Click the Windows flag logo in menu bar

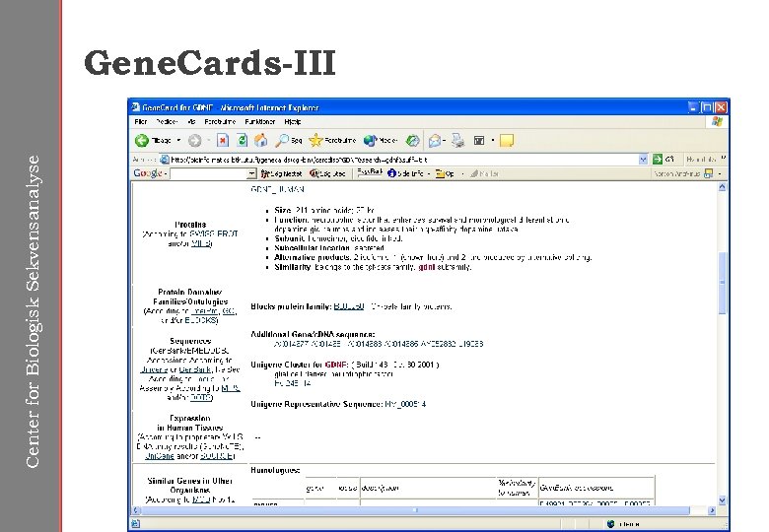coord(717,121)
